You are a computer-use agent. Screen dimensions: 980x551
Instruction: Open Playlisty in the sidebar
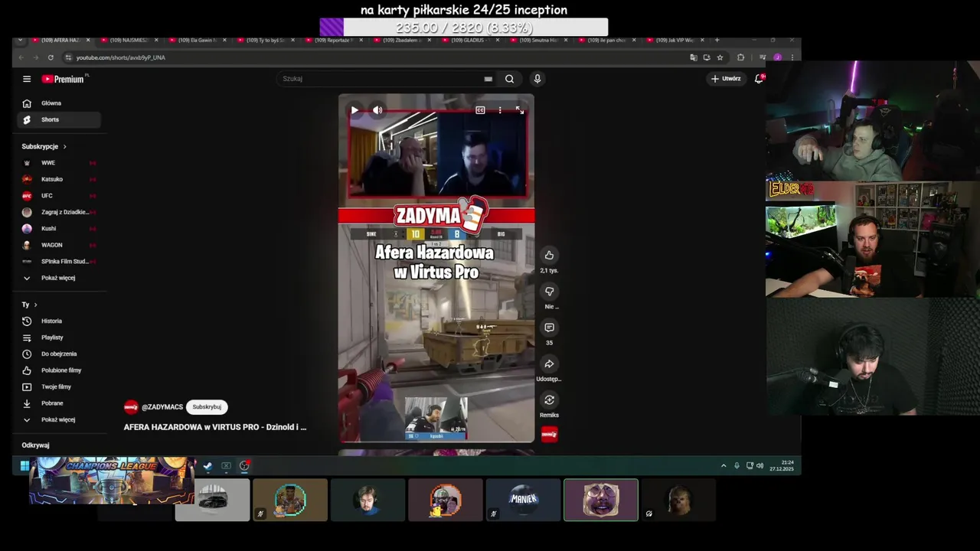(59, 337)
